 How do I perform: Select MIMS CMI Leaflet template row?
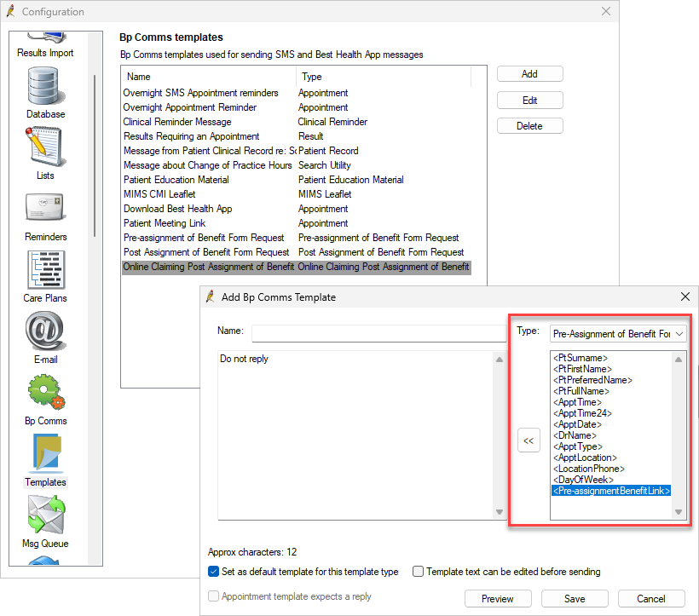click(x=297, y=194)
